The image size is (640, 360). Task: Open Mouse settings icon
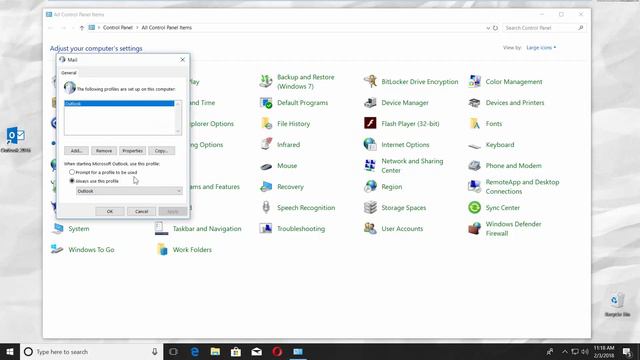pos(266,166)
